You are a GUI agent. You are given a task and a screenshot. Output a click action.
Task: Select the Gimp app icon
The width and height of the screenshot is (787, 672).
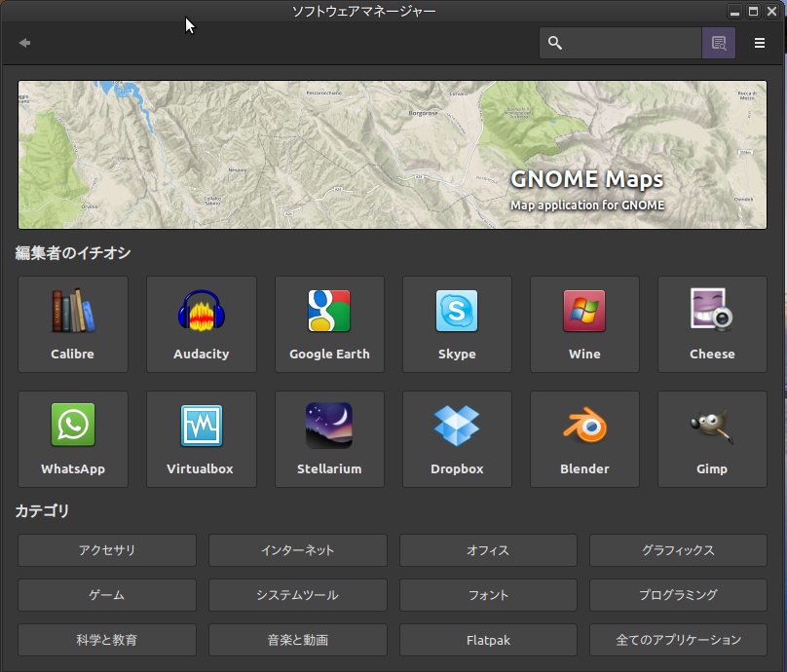pyautogui.click(x=712, y=426)
